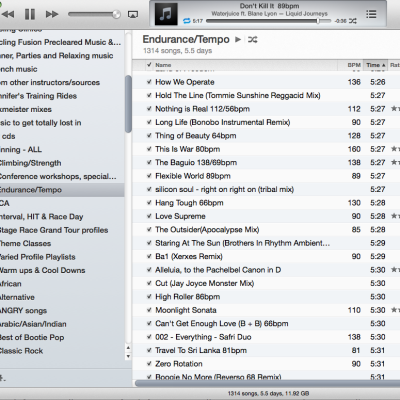Toggle shuffle icon in now playing bar
400x400 pixels.
pos(353,21)
